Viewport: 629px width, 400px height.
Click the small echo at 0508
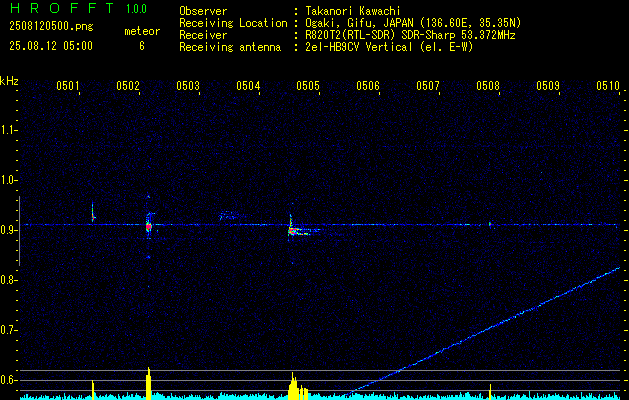pyautogui.click(x=490, y=223)
